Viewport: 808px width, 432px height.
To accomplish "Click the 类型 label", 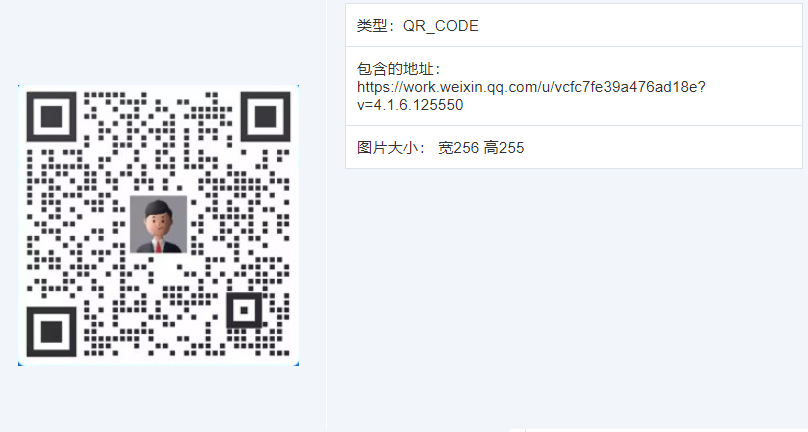I will click(372, 26).
